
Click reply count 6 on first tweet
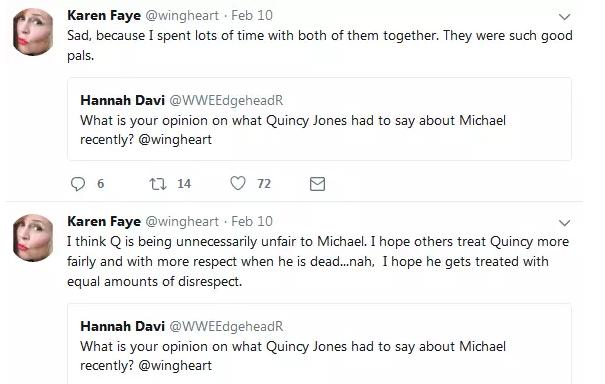(100, 184)
